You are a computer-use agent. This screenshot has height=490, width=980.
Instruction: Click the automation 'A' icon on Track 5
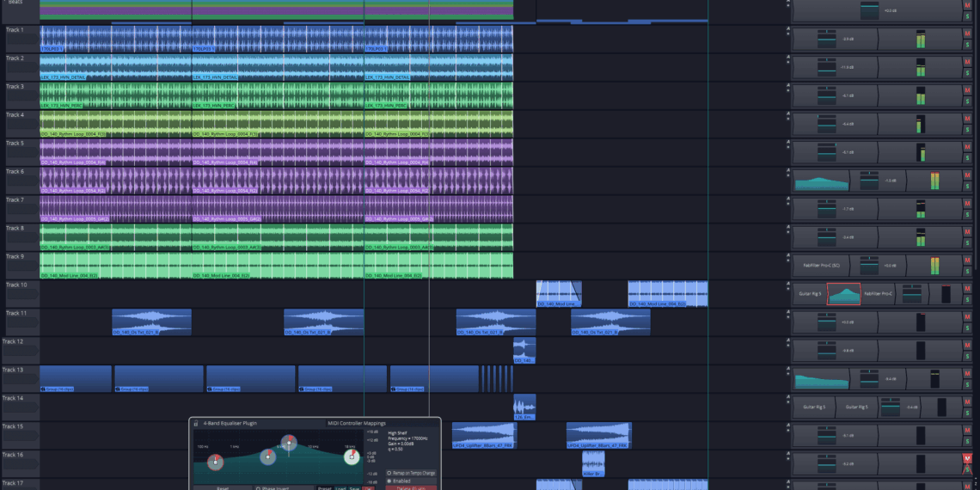tap(787, 142)
